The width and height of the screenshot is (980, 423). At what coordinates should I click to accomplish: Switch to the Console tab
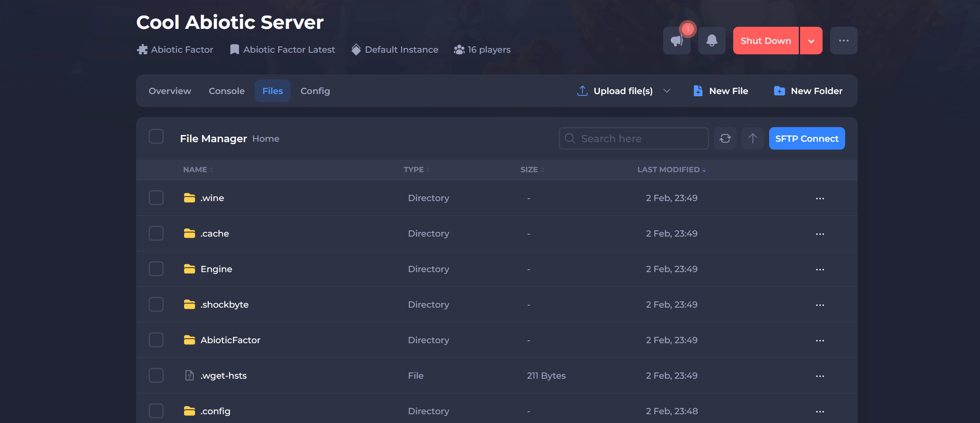tap(227, 91)
